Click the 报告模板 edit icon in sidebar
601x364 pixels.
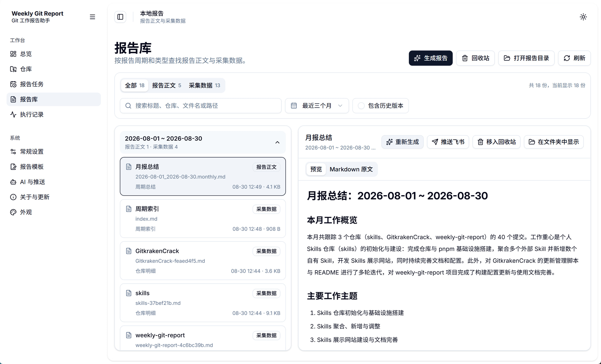pyautogui.click(x=13, y=167)
